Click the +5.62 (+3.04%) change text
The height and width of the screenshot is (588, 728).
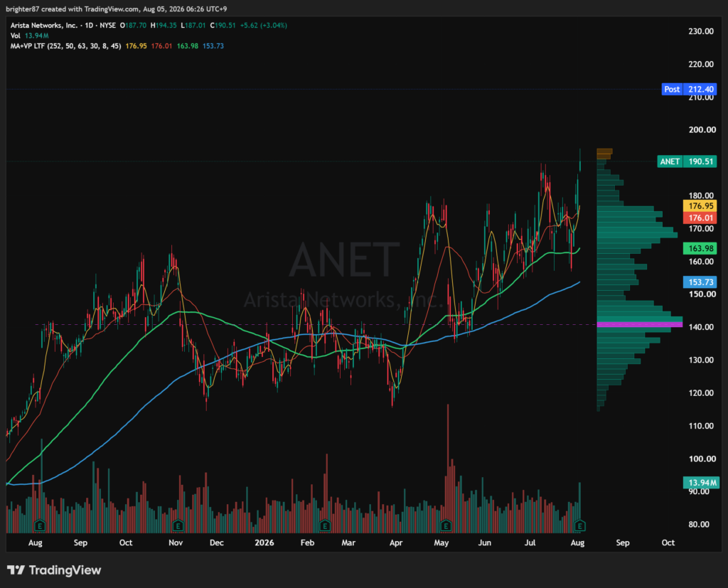[263, 25]
